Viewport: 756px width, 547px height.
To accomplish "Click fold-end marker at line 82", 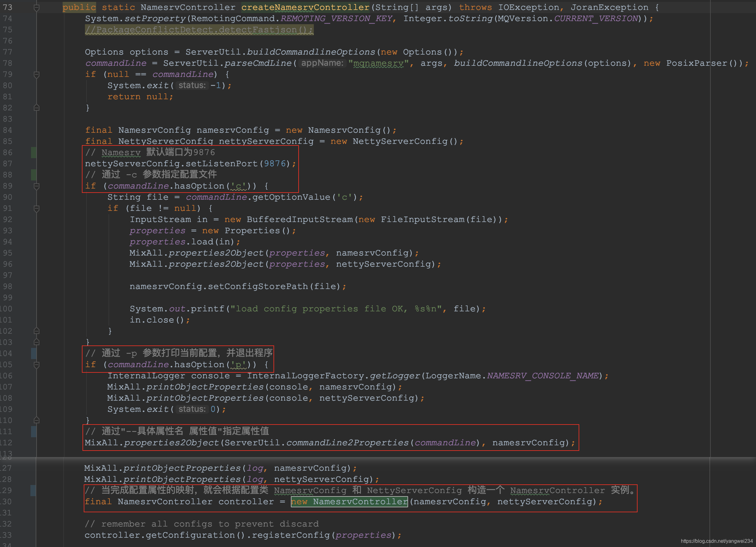I will click(37, 108).
